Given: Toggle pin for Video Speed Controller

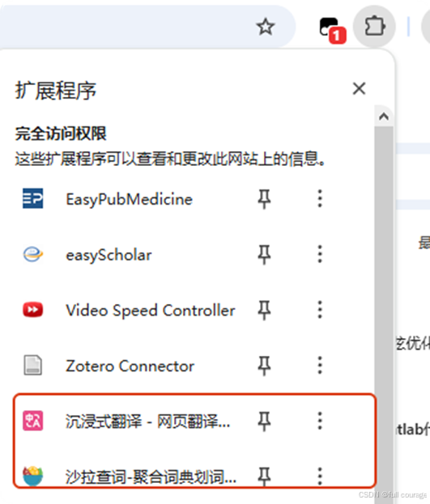Looking at the screenshot, I should 264,310.
